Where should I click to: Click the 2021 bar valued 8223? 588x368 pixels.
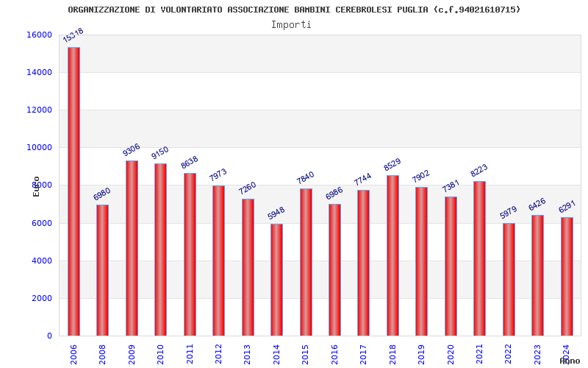[x=480, y=258]
